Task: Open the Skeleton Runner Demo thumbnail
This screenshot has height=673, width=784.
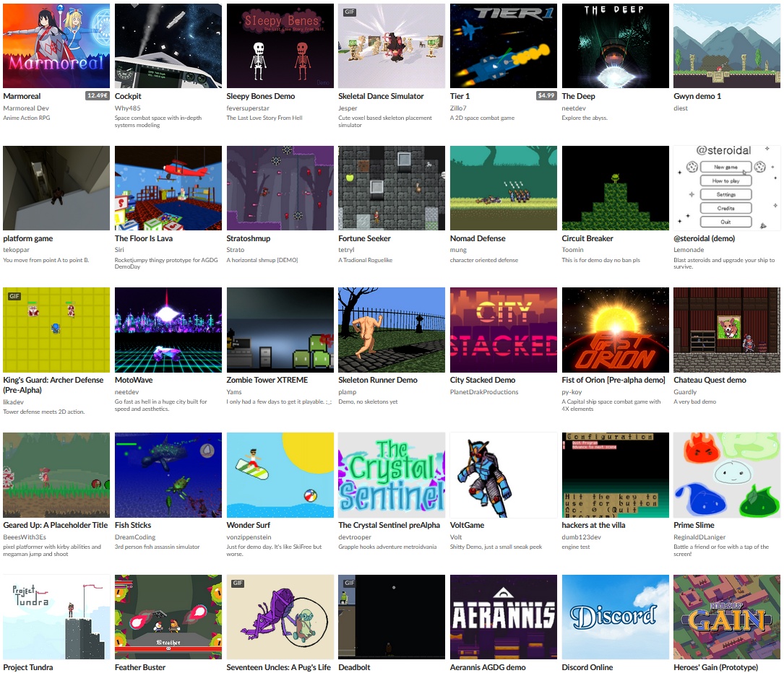Action: click(392, 330)
